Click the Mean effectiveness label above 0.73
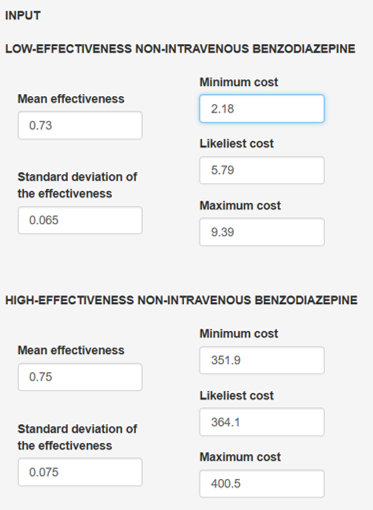 [x=71, y=99]
